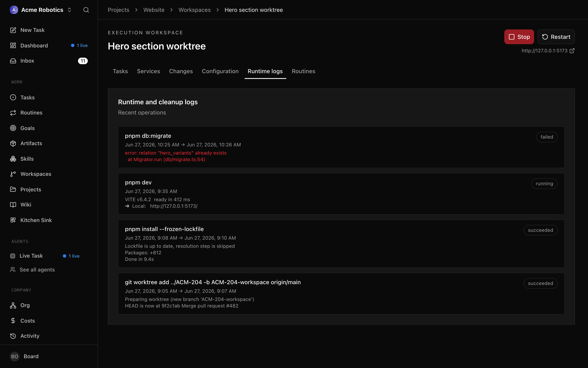588x368 pixels.
Task: Open the Kitchen Sink icon
Action: (x=13, y=220)
